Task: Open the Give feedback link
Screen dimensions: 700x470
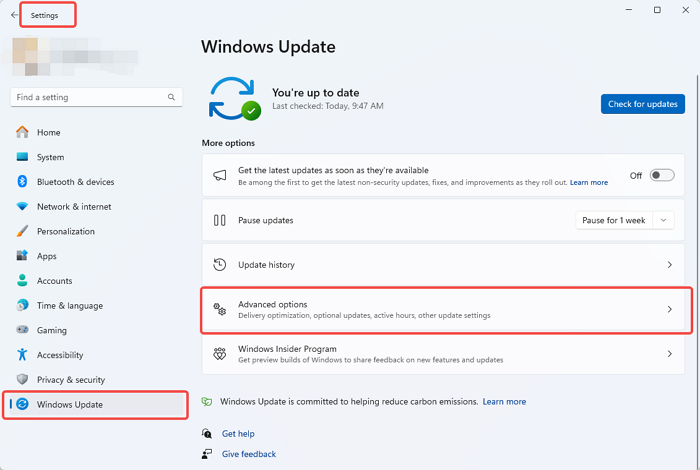Action: [x=249, y=454]
